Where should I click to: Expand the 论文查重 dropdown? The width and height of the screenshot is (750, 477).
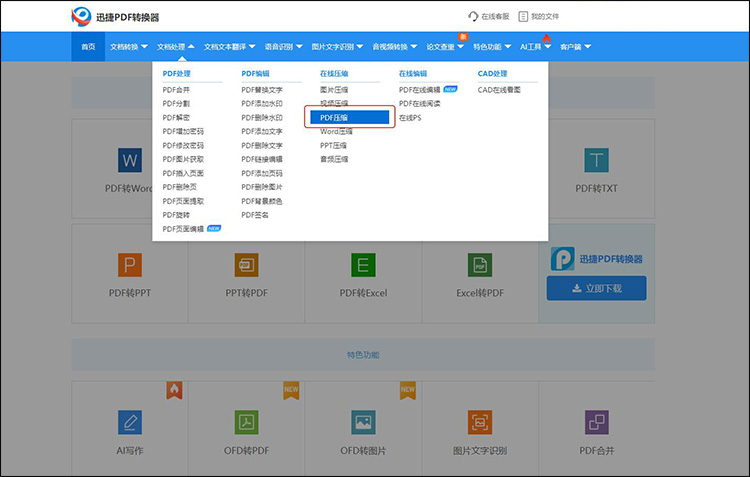445,46
